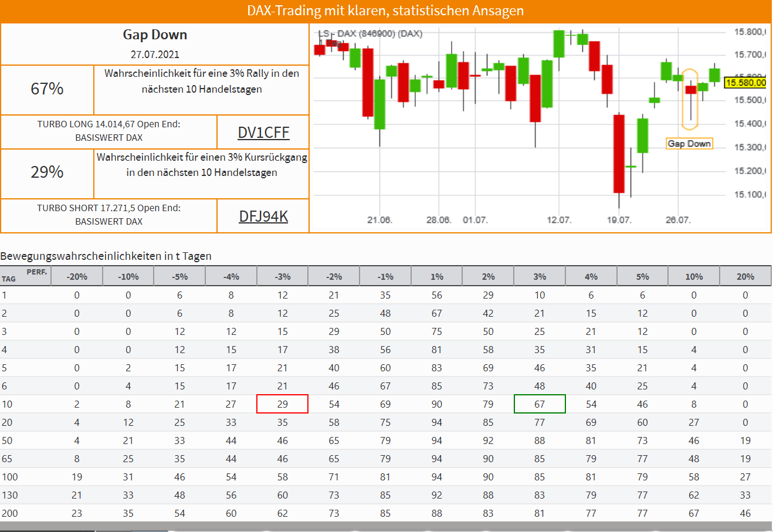Click the yellow 15.580,00 price tag on chart
The width and height of the screenshot is (773, 532).
[x=745, y=83]
